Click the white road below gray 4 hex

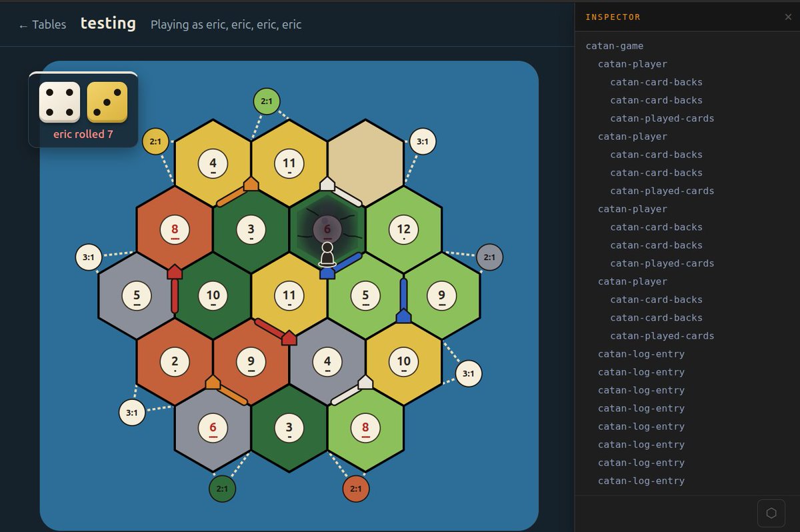[x=347, y=394]
